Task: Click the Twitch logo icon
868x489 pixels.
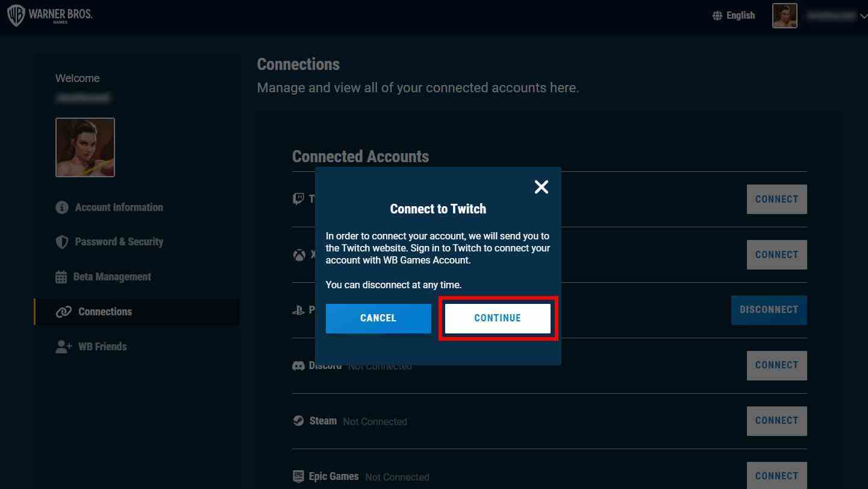Action: pos(298,199)
